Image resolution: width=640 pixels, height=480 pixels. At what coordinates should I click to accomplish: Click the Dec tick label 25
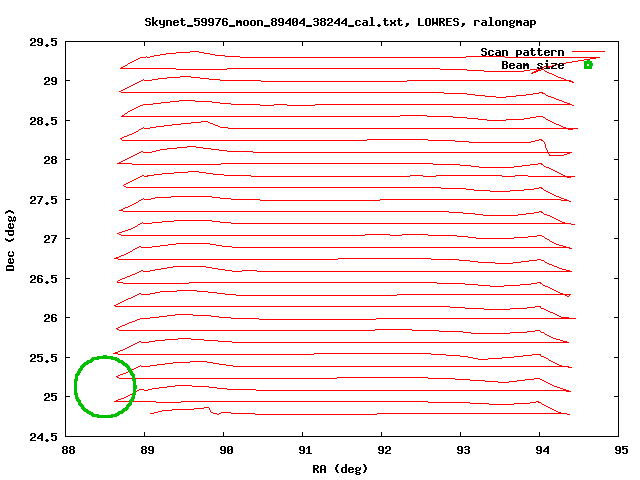click(x=51, y=397)
